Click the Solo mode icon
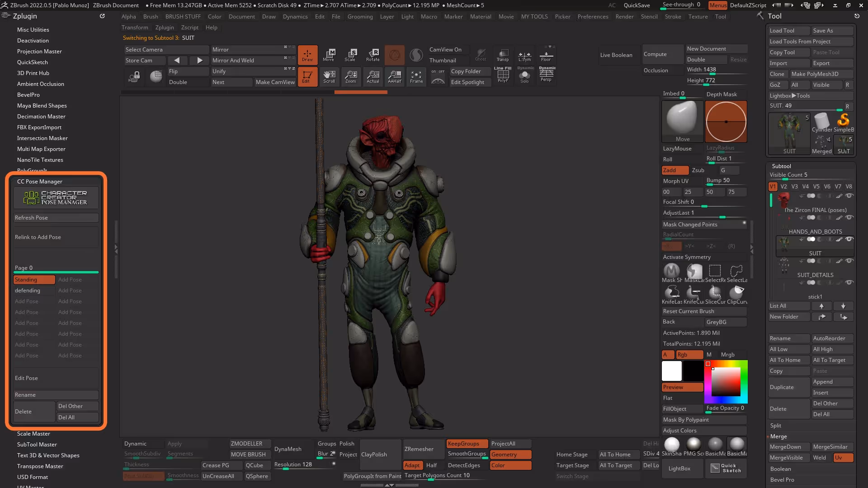This screenshot has width=868, height=488. click(525, 76)
